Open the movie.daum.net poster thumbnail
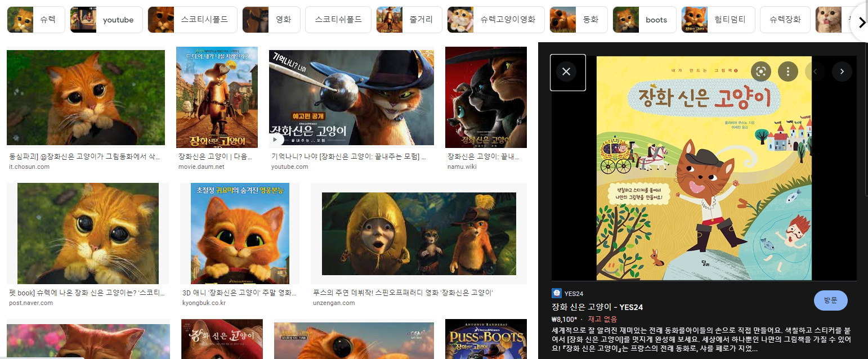Viewport: 868px width, 359px height. 217,97
